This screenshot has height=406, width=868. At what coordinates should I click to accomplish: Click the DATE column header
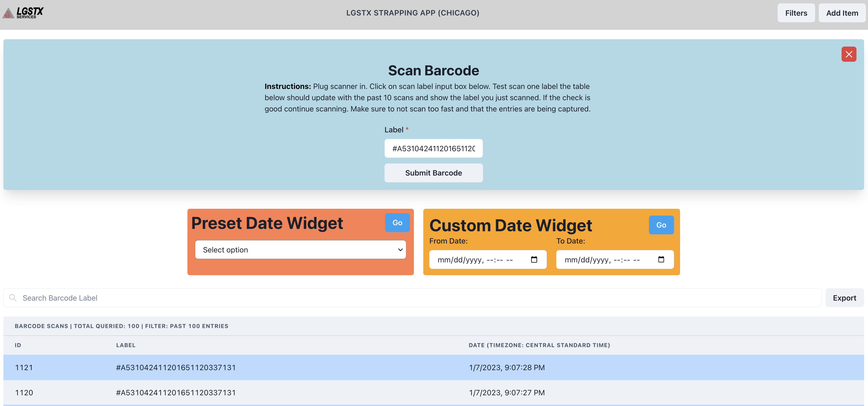click(x=539, y=345)
